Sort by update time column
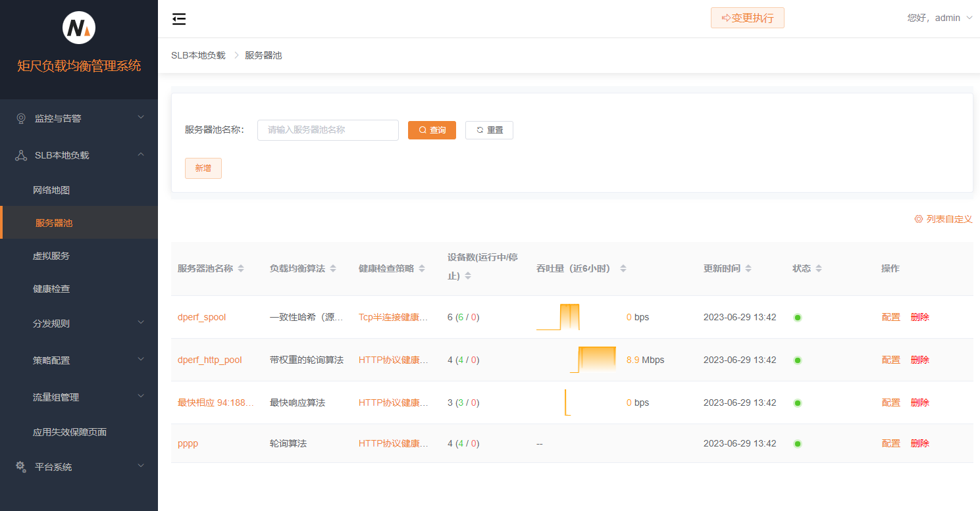980x511 pixels. tap(748, 269)
